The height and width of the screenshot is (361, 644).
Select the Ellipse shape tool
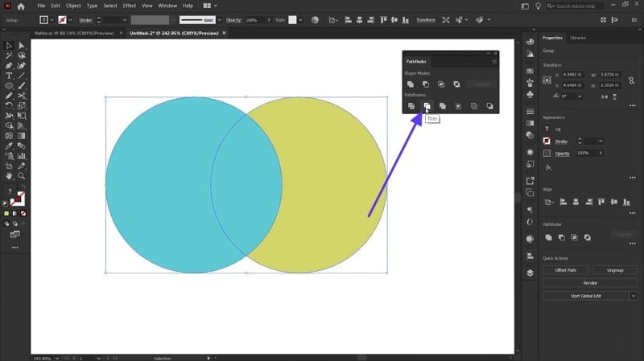point(9,86)
